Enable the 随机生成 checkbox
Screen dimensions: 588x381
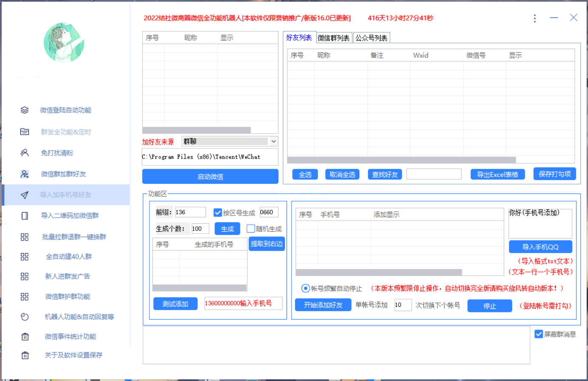(x=251, y=229)
